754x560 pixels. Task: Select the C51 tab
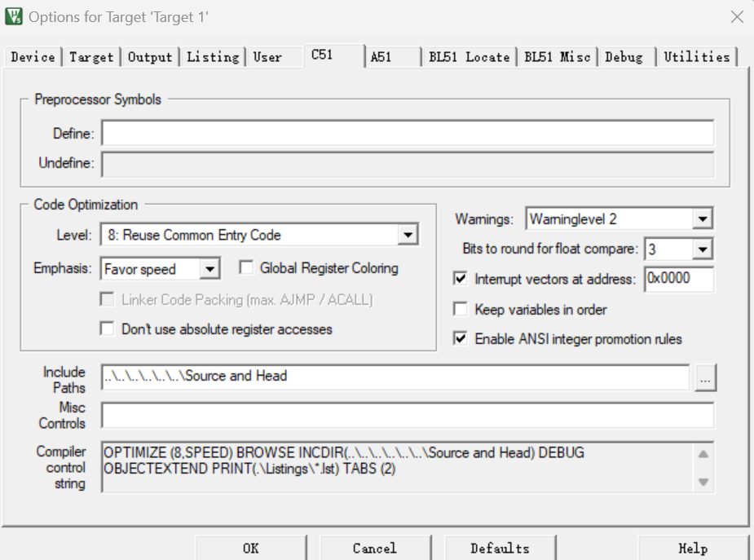334,55
